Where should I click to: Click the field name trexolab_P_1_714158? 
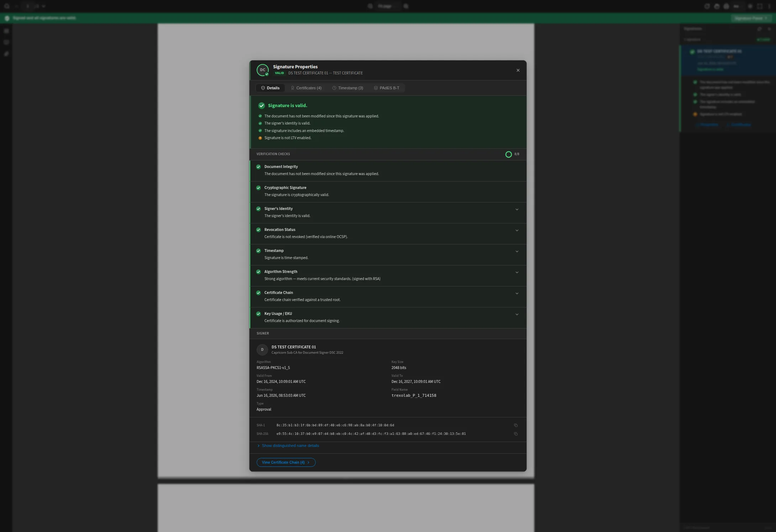point(414,395)
